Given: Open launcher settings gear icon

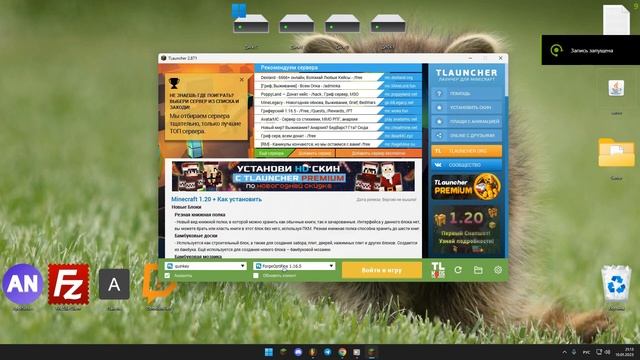Looking at the screenshot, I should [x=498, y=270].
